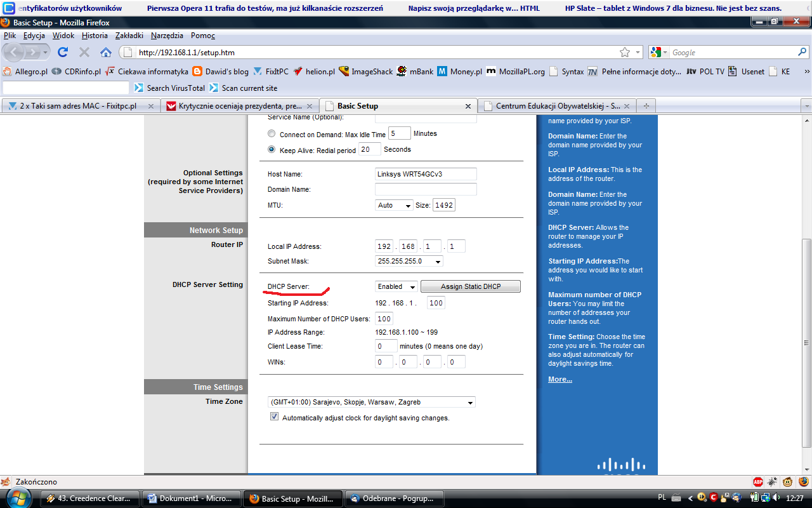
Task: Open helion.pl bookmark
Action: pyautogui.click(x=314, y=72)
